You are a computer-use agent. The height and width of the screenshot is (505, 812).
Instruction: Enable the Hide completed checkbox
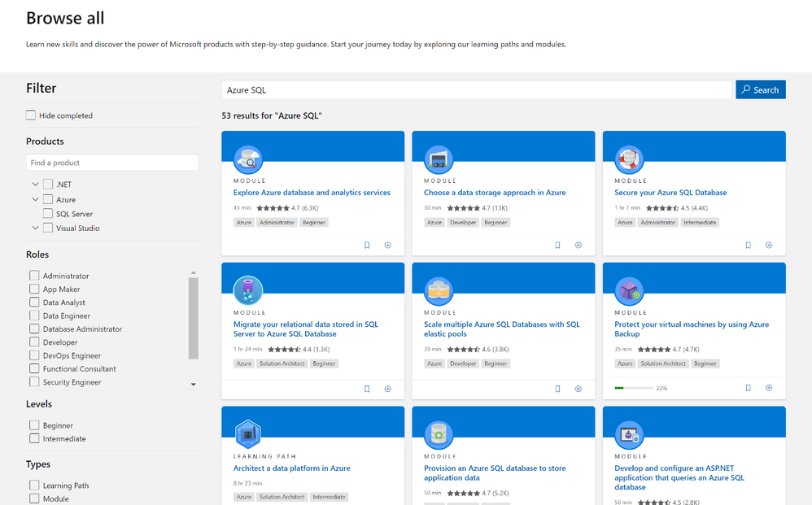point(31,115)
